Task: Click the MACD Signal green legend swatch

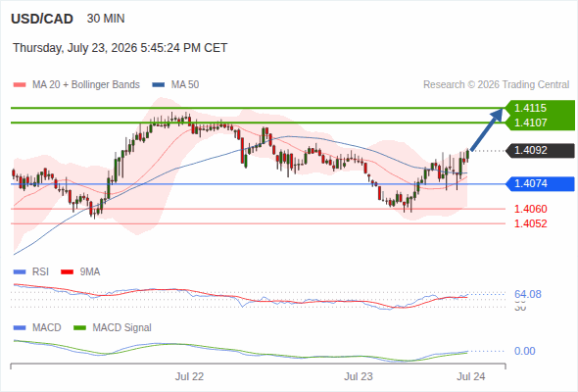Action: coord(79,328)
